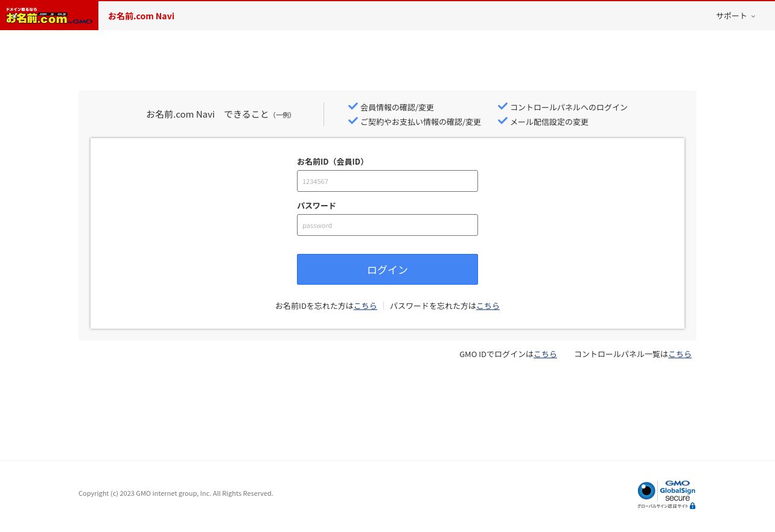Screen dimensions: 775x532
Task: Open the お名前.com Navi header link
Action: (x=141, y=16)
